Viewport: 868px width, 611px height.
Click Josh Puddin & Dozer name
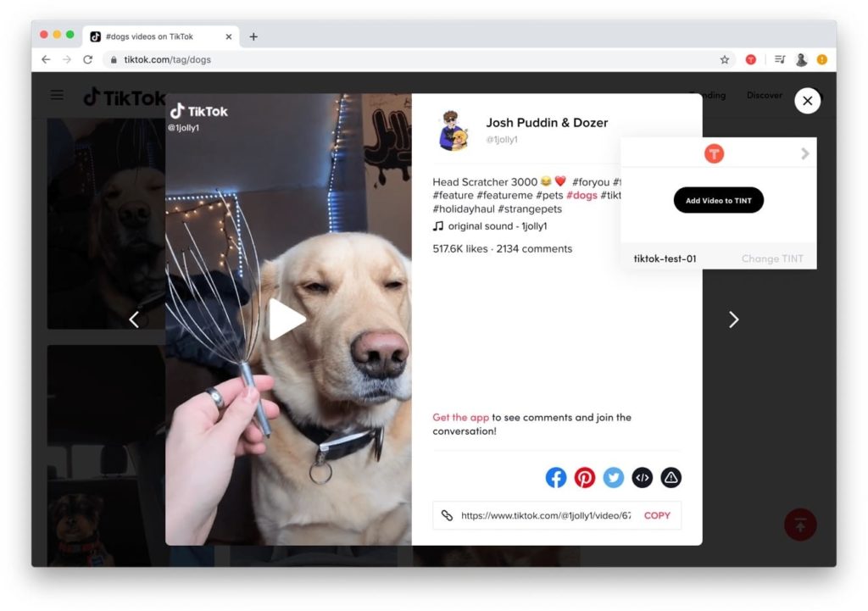pos(547,123)
